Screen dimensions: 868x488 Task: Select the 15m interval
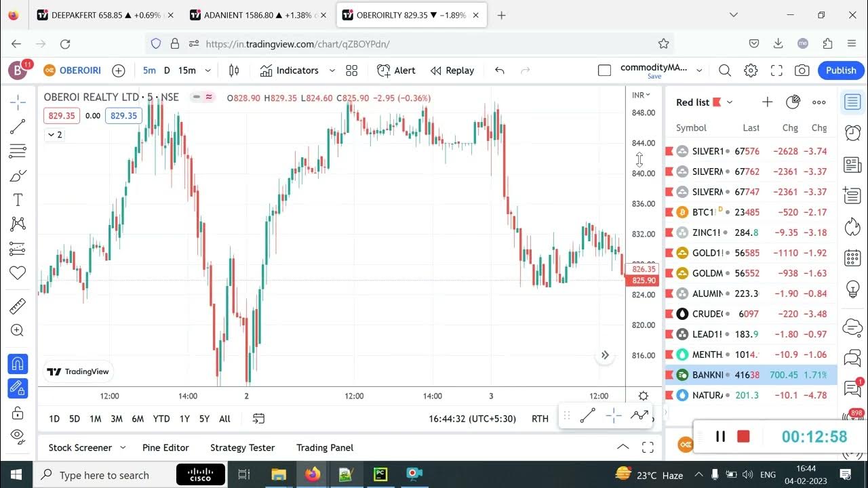pos(187,70)
